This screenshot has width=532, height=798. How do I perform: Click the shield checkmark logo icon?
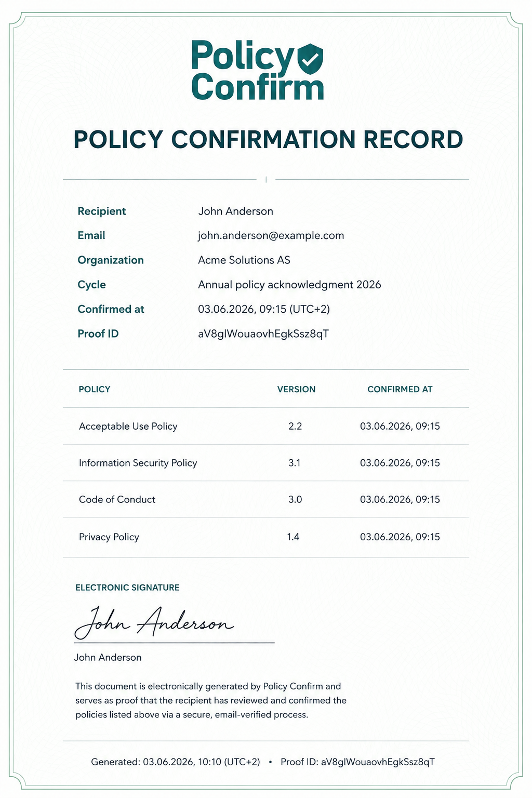click(310, 59)
